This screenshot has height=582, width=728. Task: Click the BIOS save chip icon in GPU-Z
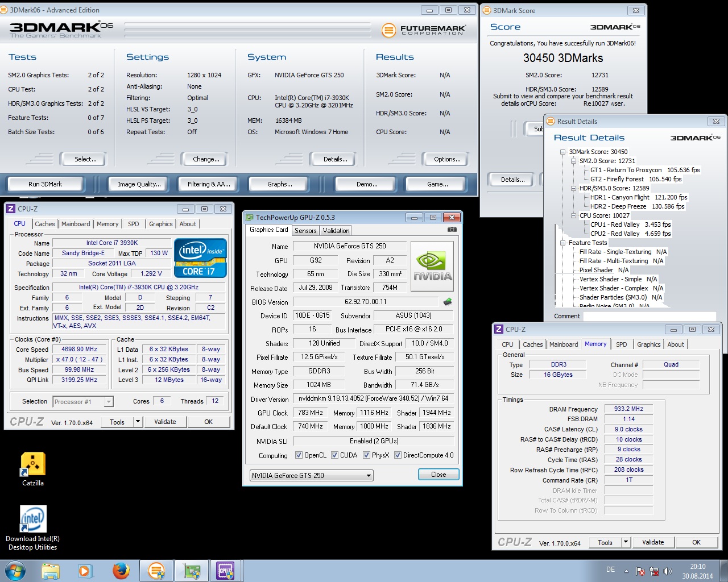(x=448, y=302)
